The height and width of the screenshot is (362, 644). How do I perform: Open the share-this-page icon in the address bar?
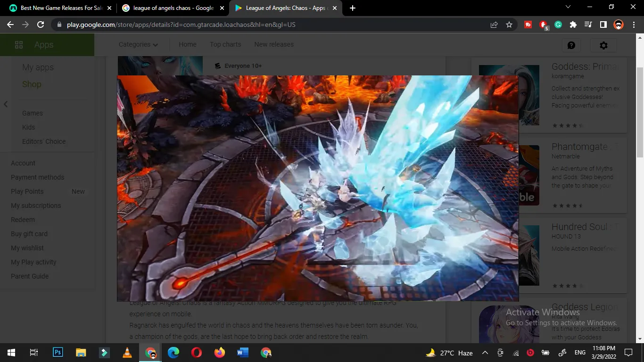click(x=494, y=25)
